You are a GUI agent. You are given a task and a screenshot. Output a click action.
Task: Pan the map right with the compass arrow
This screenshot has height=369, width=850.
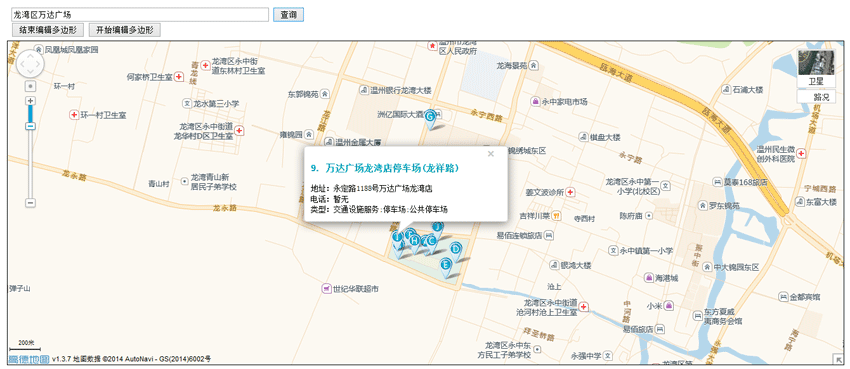(39, 64)
